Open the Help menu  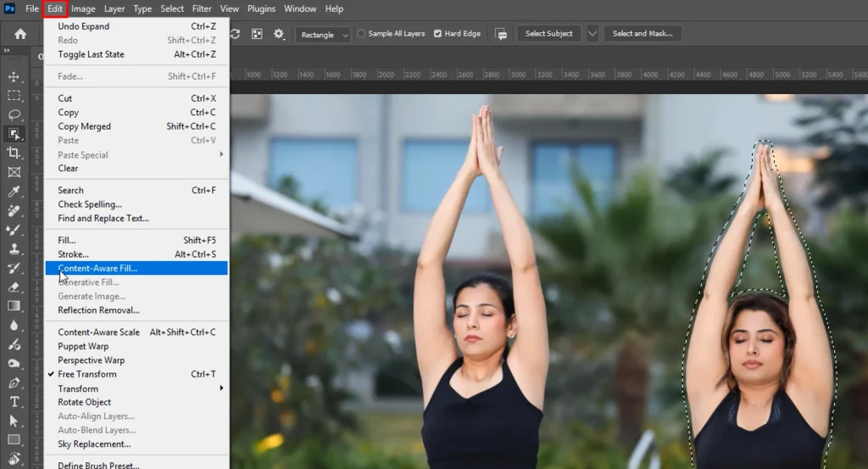tap(334, 8)
